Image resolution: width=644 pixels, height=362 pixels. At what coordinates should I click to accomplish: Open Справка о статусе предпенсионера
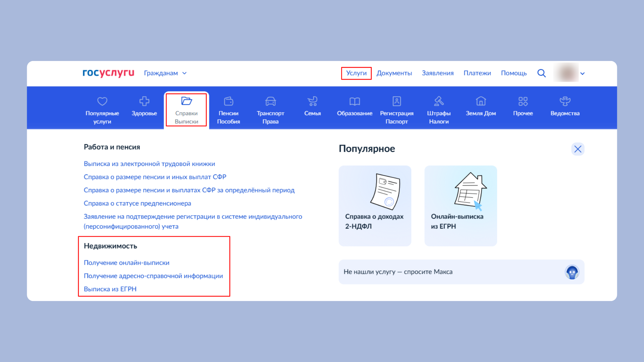(137, 203)
